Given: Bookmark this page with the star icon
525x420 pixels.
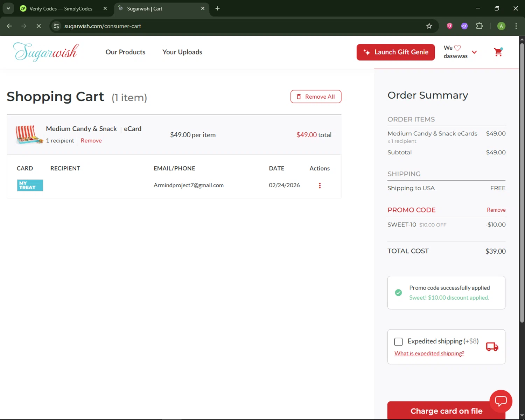Looking at the screenshot, I should 429,26.
